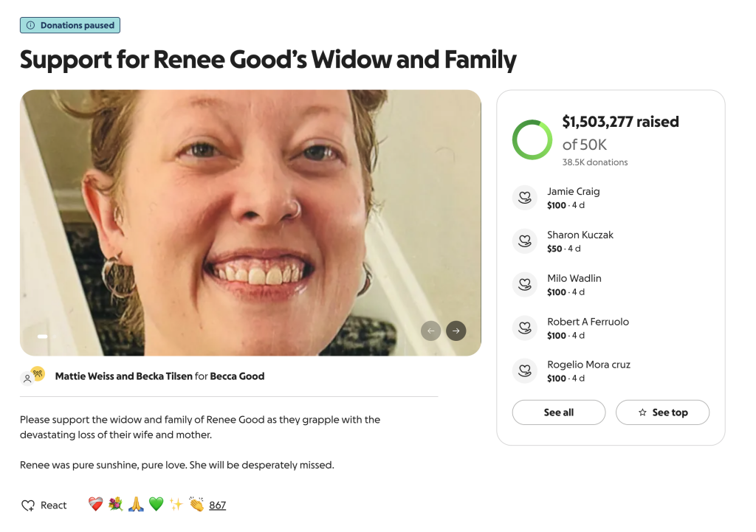This screenshot has width=756, height=532.
Task: Select the donor icon beside Sharon Kuczak
Action: [525, 241]
